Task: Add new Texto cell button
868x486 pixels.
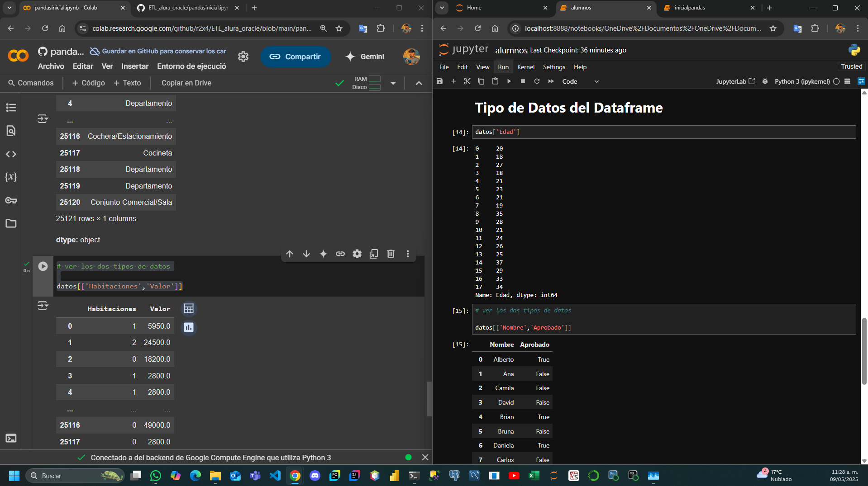Action: [x=127, y=83]
